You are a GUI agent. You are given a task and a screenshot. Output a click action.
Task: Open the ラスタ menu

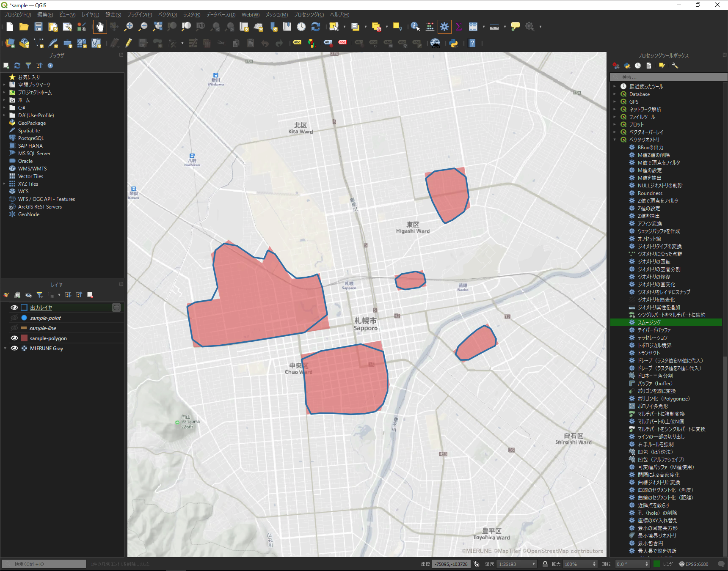pyautogui.click(x=192, y=15)
